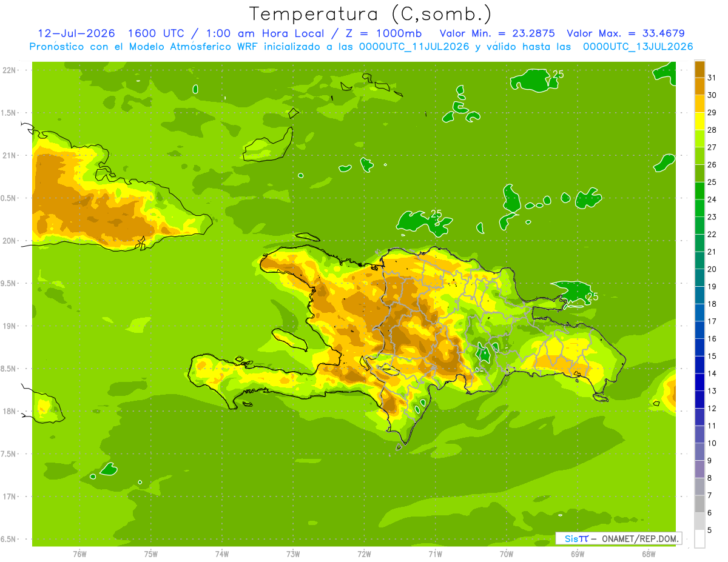This screenshot has width=728, height=562.
Task: Click latitude axis label '21N'
Action: point(10,155)
